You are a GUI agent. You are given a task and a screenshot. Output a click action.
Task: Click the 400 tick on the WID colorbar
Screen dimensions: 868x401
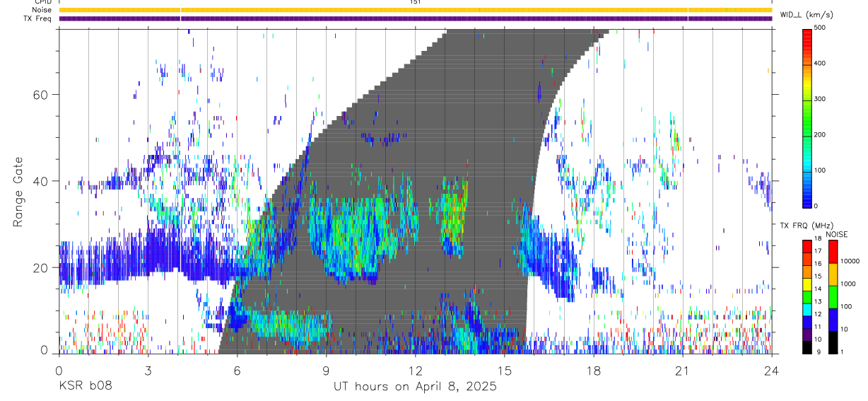[819, 64]
